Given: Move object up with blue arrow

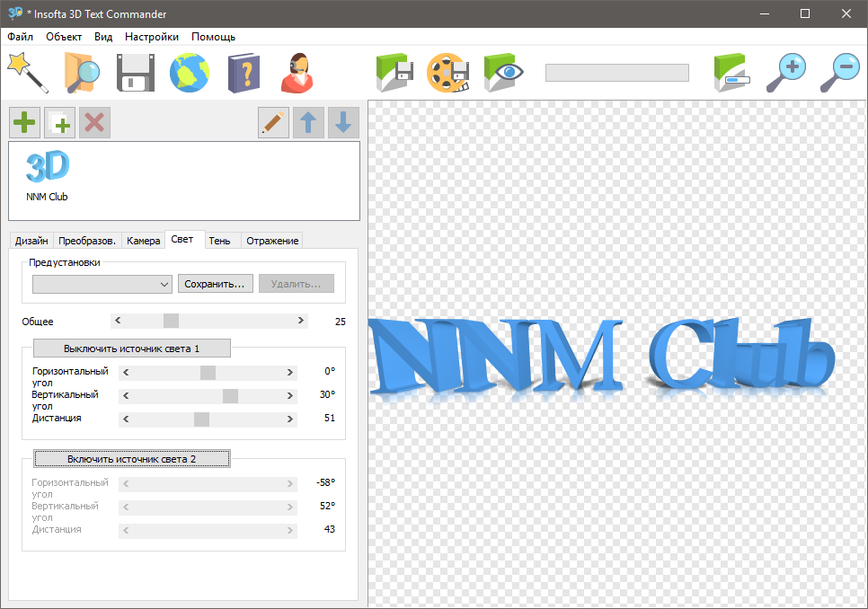Looking at the screenshot, I should pyautogui.click(x=308, y=122).
